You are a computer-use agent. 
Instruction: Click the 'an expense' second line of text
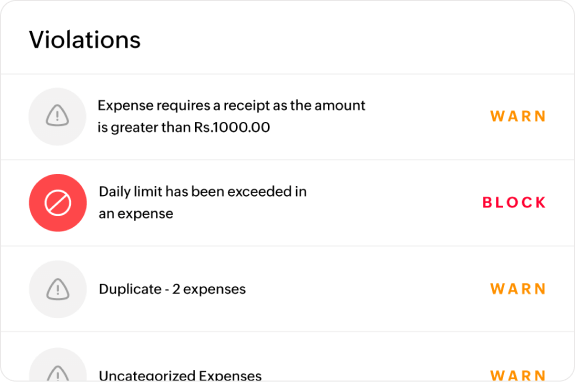[136, 214]
